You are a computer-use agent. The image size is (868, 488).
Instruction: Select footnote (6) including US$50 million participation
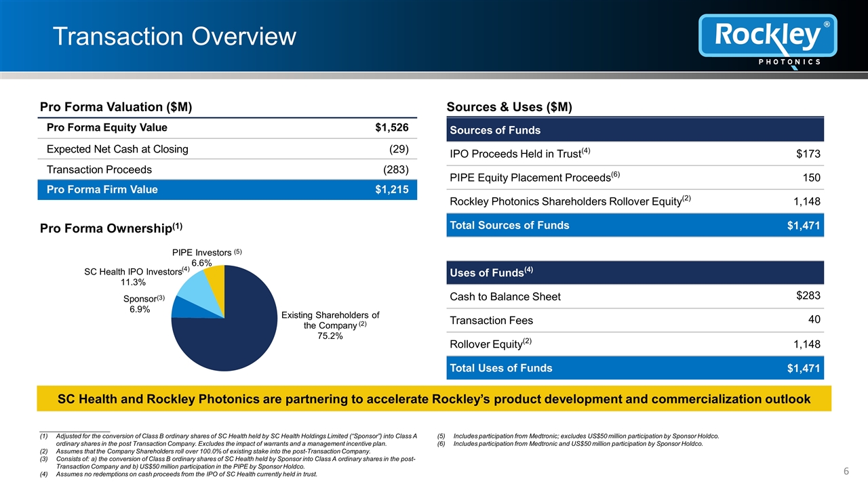pyautogui.click(x=570, y=444)
